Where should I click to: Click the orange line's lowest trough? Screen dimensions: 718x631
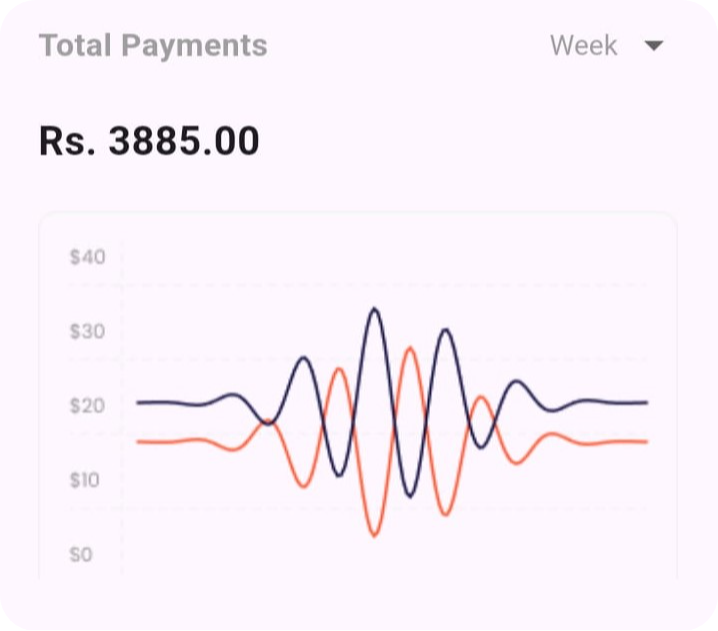coord(374,536)
